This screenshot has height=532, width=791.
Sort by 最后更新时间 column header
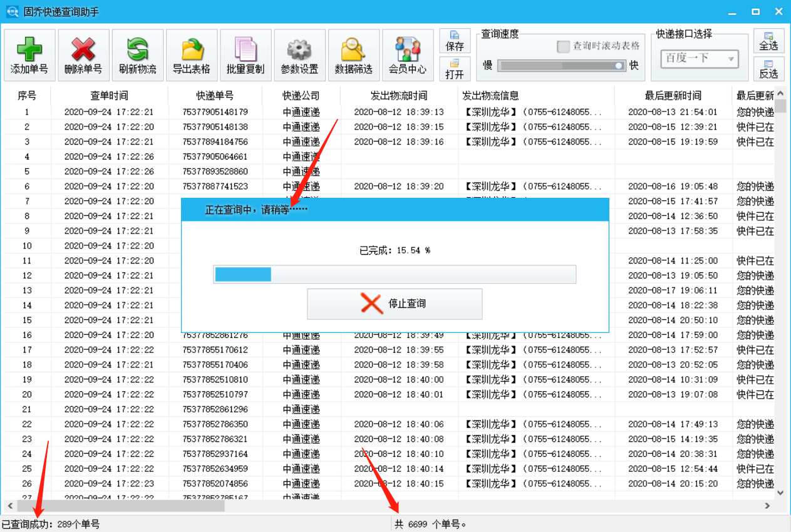pyautogui.click(x=673, y=96)
